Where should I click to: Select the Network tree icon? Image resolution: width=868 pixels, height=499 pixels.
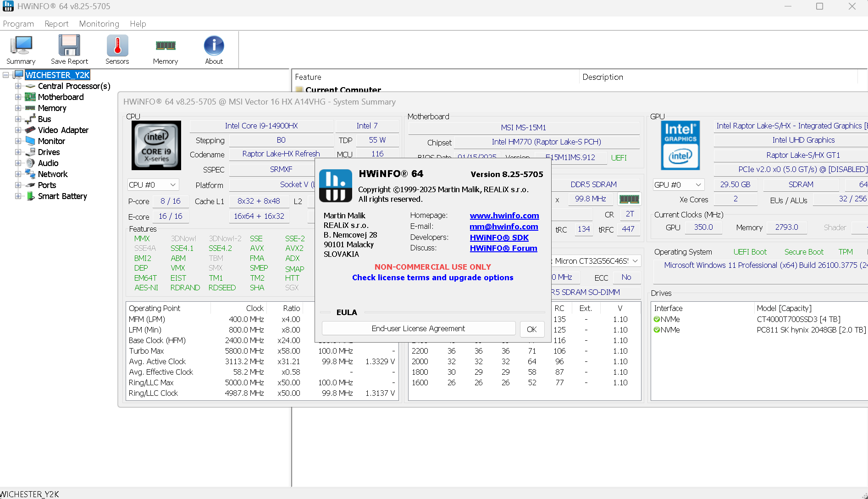pos(30,174)
